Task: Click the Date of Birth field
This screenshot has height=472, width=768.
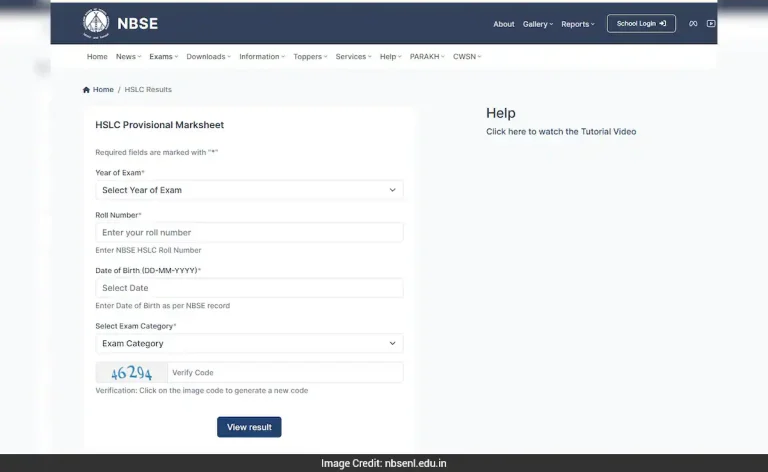Action: click(249, 288)
